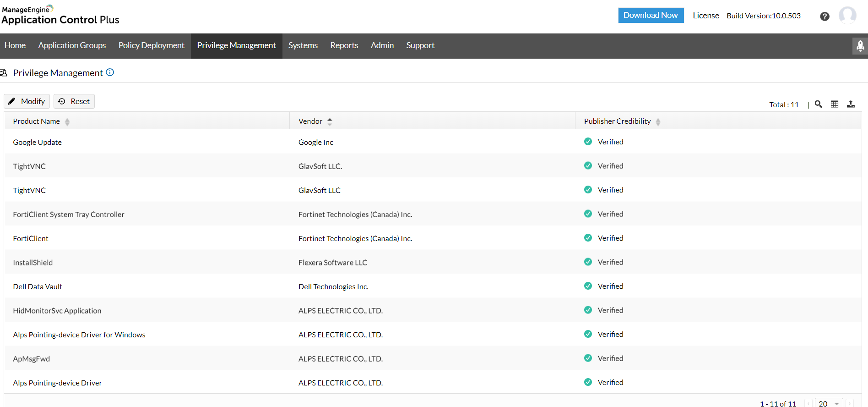Open the column chooser grid icon
This screenshot has width=868, height=407.
point(835,104)
